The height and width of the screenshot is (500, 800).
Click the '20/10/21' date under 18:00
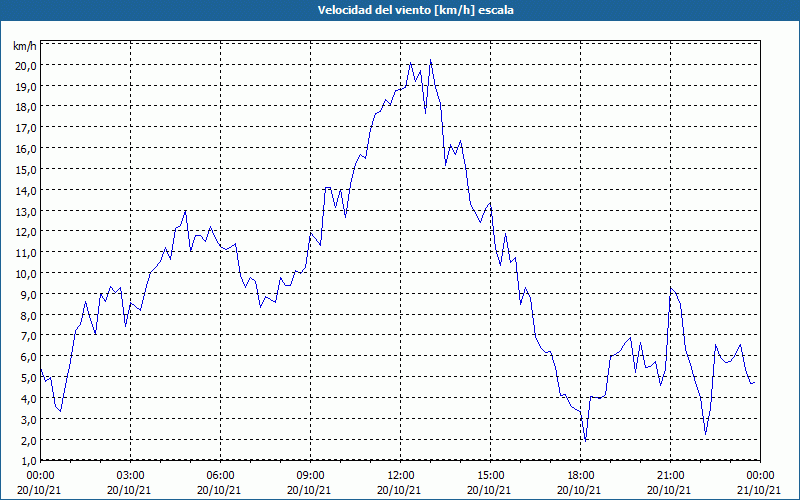pos(579,490)
